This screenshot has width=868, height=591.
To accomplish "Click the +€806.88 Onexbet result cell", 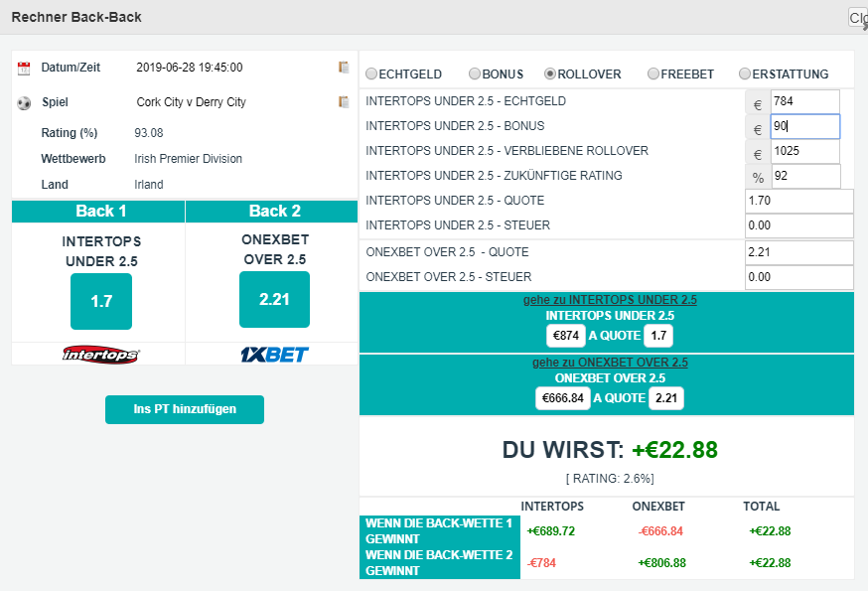I will point(662,563).
